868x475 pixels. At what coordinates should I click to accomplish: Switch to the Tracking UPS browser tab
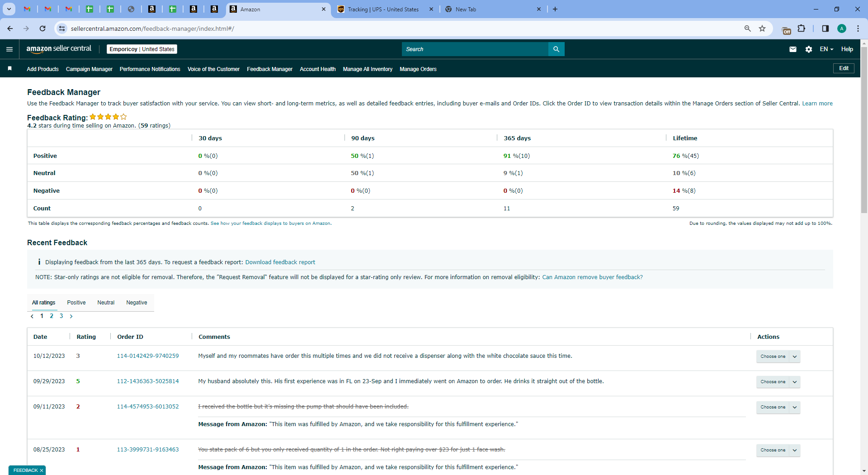(x=383, y=9)
